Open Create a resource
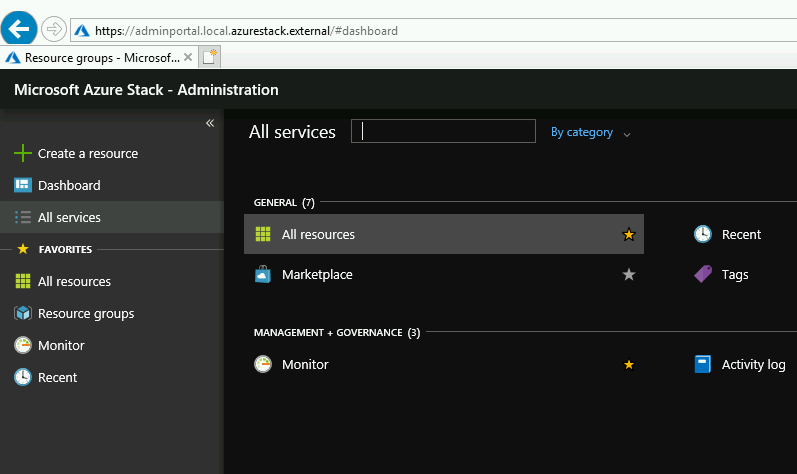The width and height of the screenshot is (797, 474). 88,153
